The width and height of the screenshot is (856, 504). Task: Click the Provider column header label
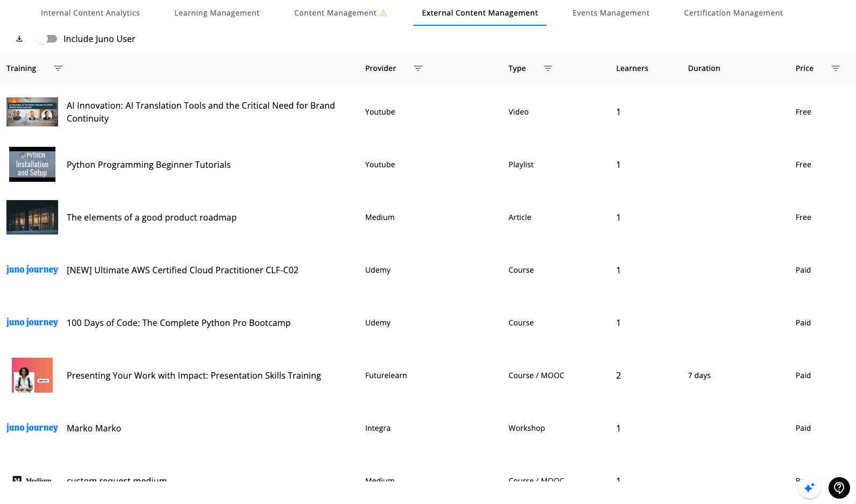point(380,68)
